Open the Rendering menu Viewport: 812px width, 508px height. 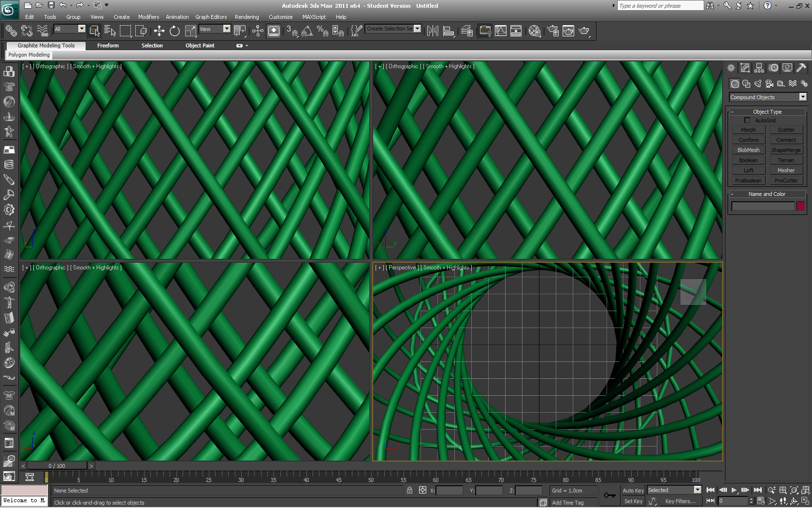246,17
